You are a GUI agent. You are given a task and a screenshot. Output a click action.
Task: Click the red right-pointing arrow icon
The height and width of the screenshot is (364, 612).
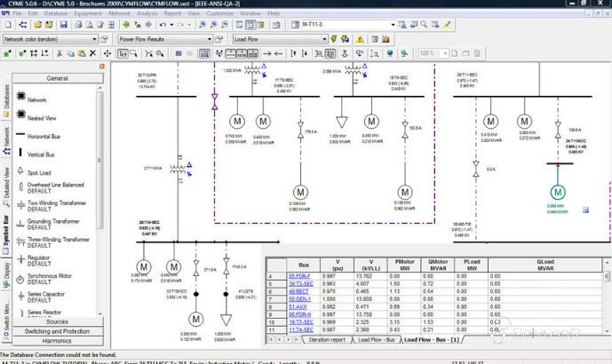click(x=267, y=53)
